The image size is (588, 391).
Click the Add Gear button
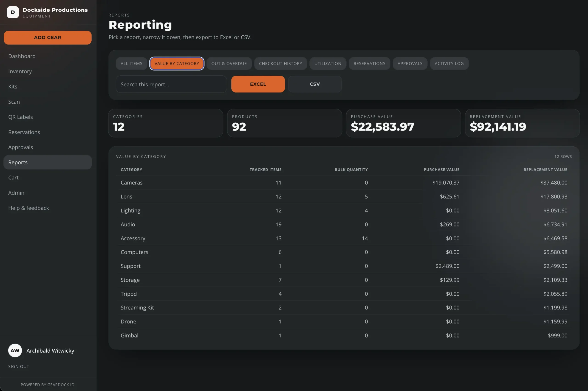point(48,38)
